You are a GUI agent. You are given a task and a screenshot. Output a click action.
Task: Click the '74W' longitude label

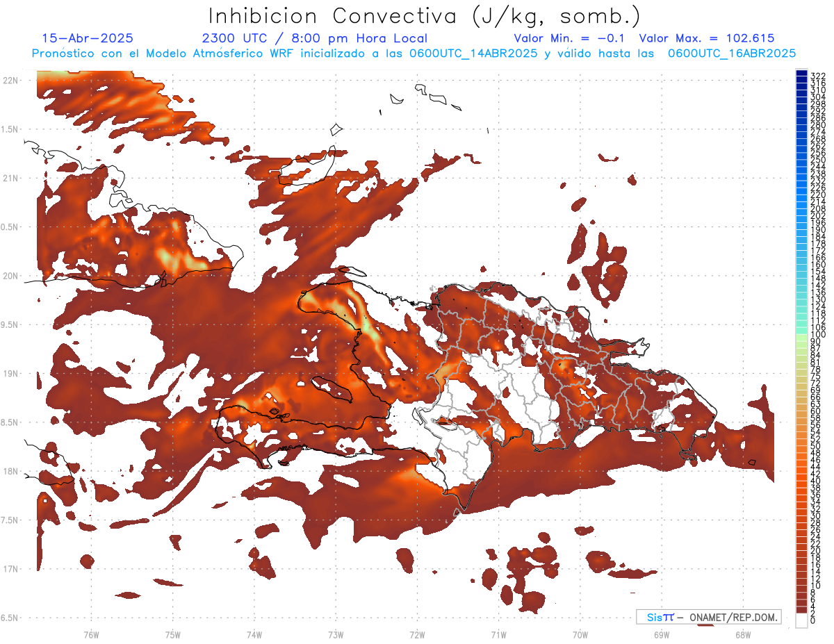[x=254, y=634]
